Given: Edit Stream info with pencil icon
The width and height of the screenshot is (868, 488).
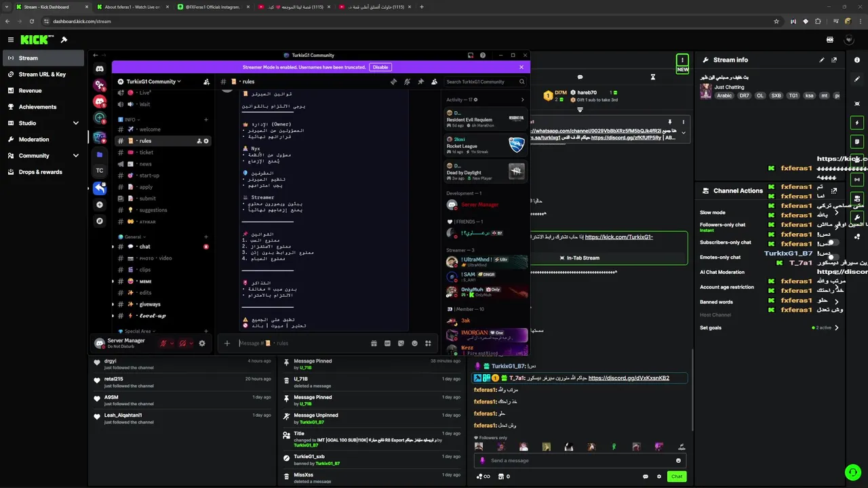Looking at the screenshot, I should (x=822, y=60).
